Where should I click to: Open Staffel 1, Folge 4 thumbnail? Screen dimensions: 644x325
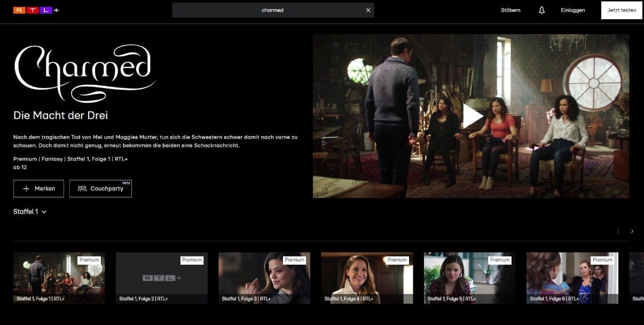[367, 278]
